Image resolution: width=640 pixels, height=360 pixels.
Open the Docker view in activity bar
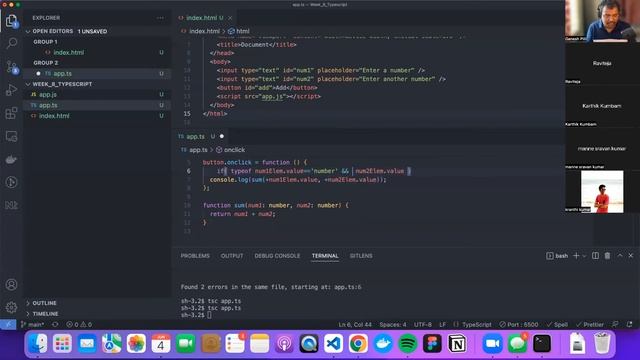click(x=11, y=160)
